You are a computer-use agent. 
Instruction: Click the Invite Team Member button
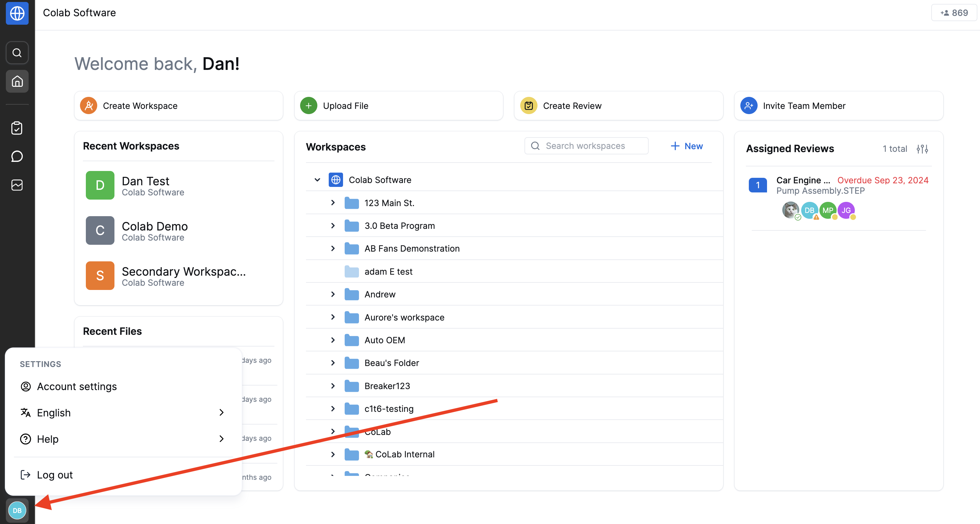839,106
